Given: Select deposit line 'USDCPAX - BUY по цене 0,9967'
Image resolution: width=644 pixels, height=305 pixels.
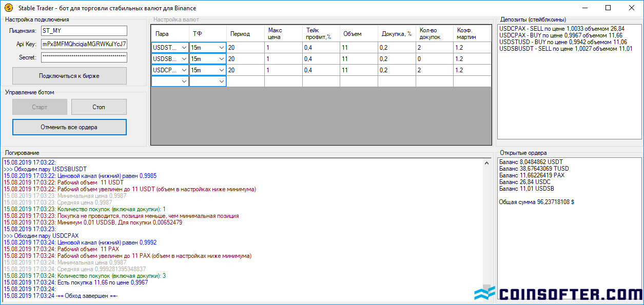Looking at the screenshot, I should 561,35.
